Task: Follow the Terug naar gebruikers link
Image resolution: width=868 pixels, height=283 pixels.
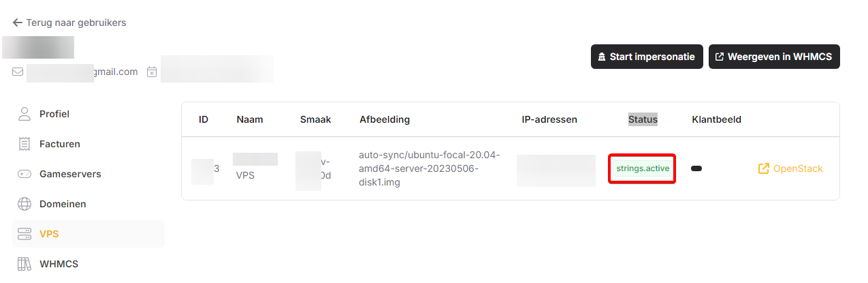Action: tap(76, 23)
